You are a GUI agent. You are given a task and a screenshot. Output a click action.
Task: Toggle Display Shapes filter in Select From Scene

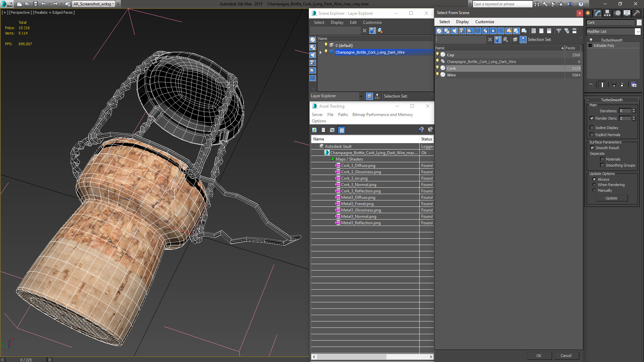click(447, 31)
